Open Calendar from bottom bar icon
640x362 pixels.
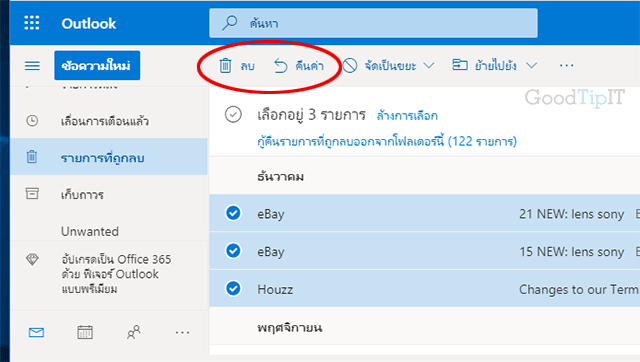[85, 332]
